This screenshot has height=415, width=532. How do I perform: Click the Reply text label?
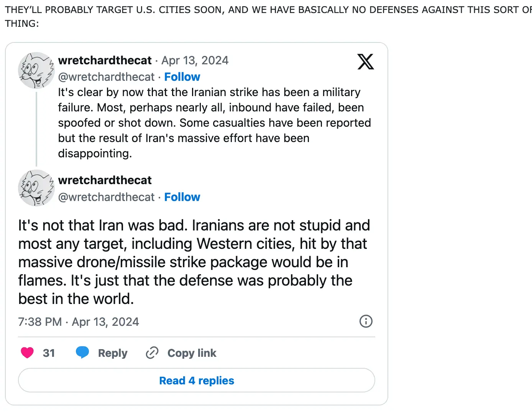(x=113, y=353)
